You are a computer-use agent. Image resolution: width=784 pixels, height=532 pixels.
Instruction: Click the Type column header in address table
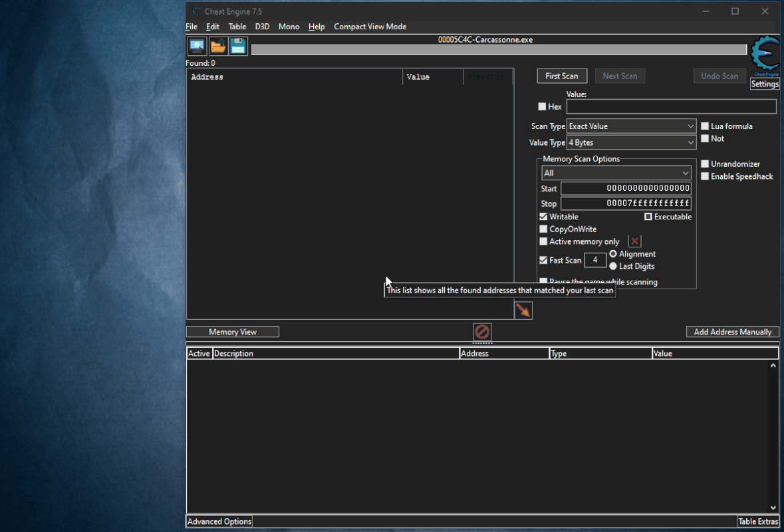point(600,354)
